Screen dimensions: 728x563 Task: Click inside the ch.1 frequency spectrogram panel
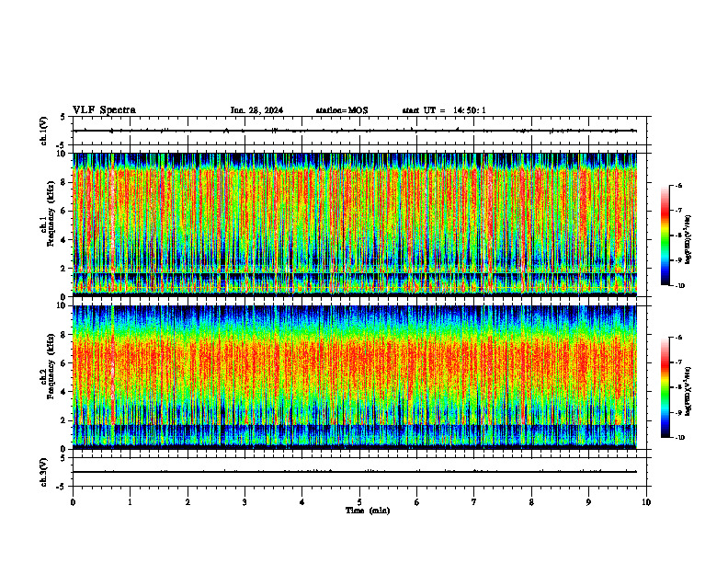[355, 224]
